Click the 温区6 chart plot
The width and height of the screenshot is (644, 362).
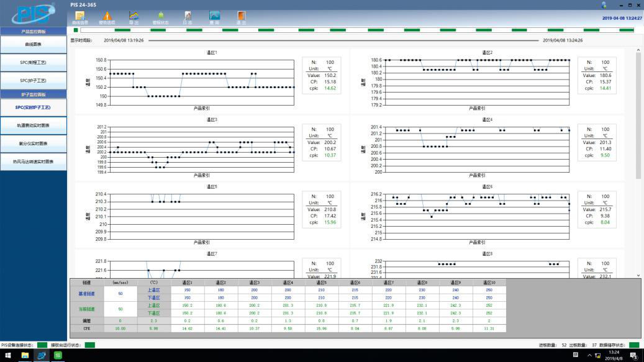(476, 216)
